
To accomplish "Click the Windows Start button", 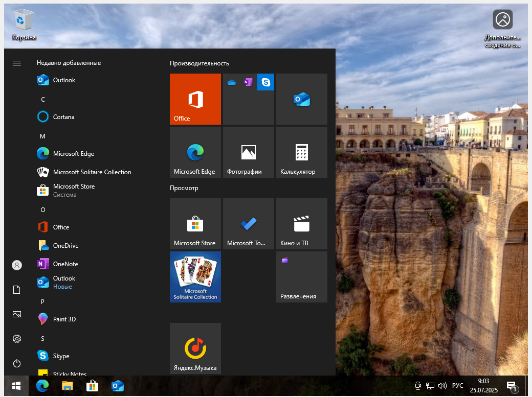I will point(16,386).
